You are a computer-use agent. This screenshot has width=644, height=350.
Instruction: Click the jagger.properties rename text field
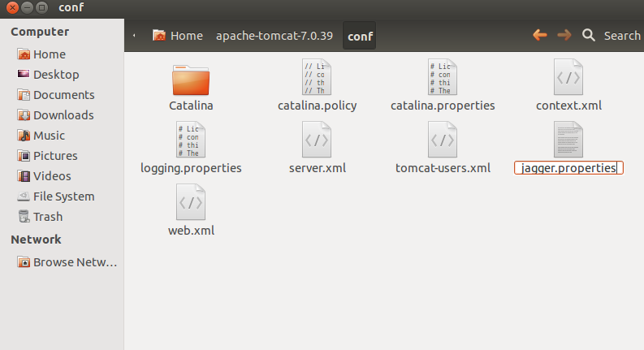568,168
